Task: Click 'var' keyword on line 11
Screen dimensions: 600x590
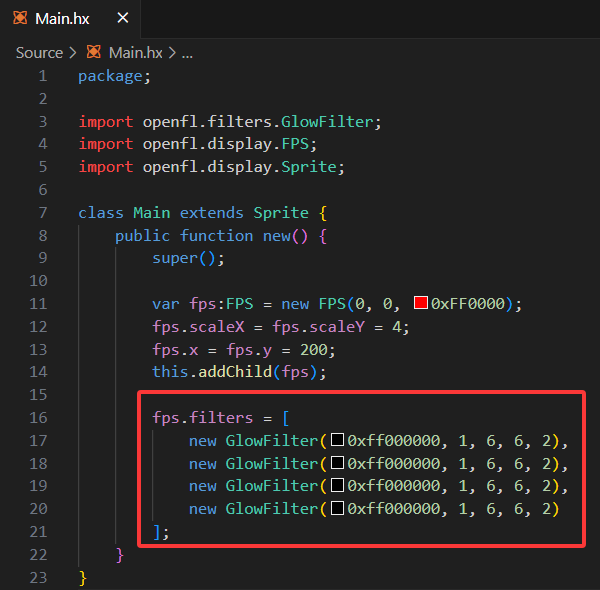Action: click(x=166, y=304)
